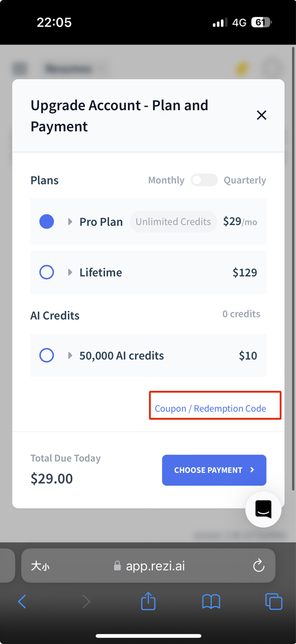
Task: Select the Pro Plan radio button
Action: coord(47,221)
